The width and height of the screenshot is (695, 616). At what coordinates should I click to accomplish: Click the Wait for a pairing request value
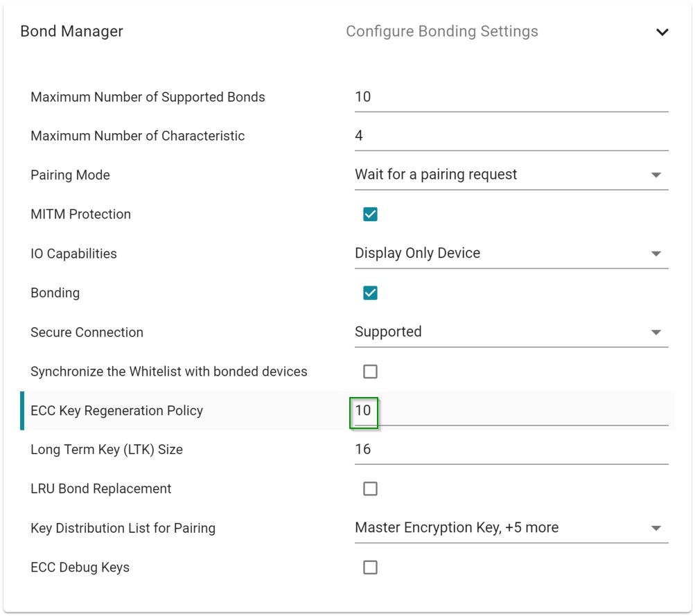tap(436, 175)
